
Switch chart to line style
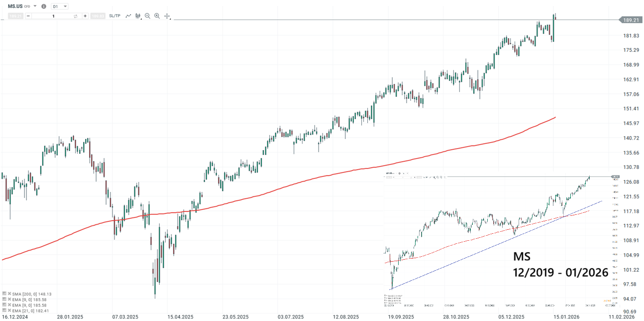(x=128, y=16)
